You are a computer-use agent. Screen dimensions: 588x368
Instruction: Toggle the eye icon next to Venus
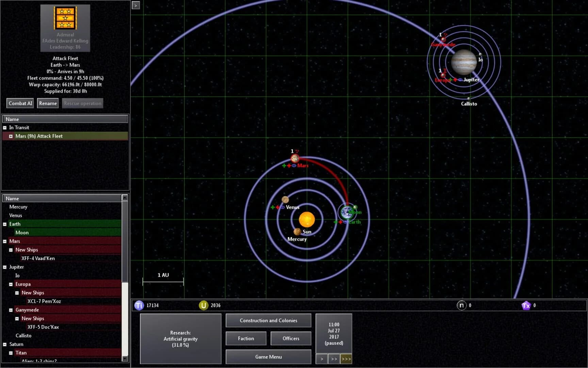click(282, 207)
